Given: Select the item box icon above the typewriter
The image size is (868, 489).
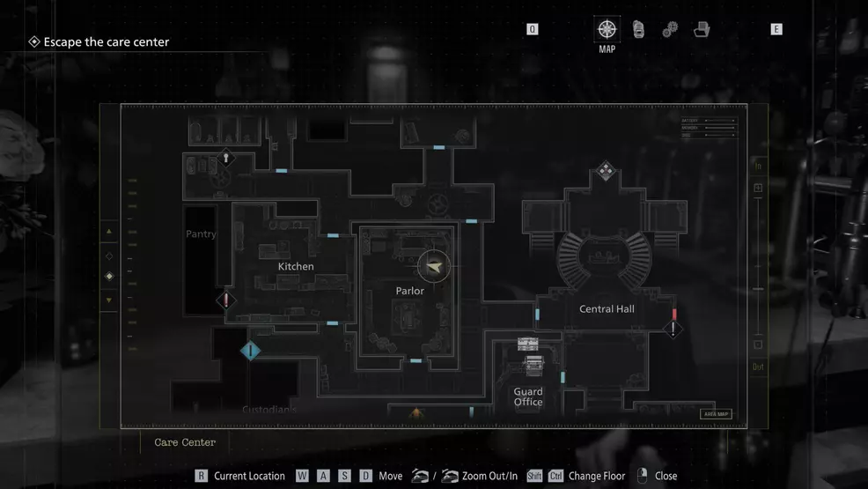Looking at the screenshot, I should 527,344.
